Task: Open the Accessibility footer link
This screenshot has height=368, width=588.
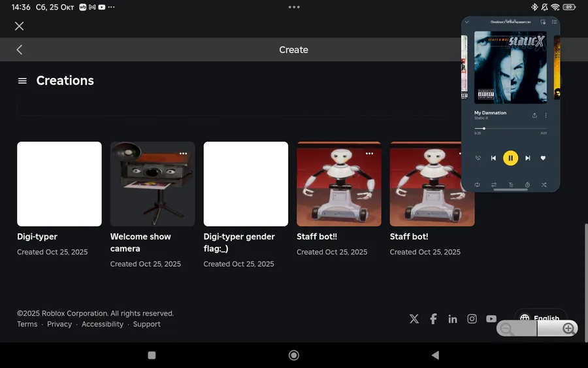Action: (x=103, y=324)
